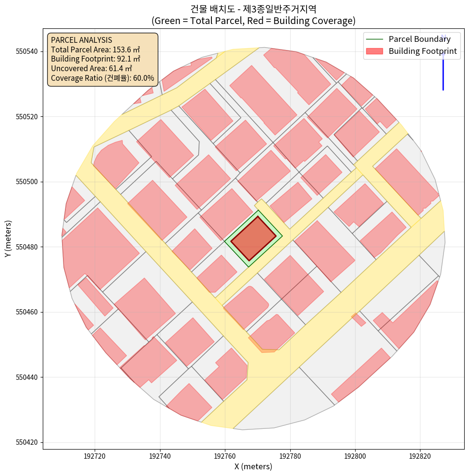
Task: Click the 'Y (meters)' axis label
Action: coord(8,239)
